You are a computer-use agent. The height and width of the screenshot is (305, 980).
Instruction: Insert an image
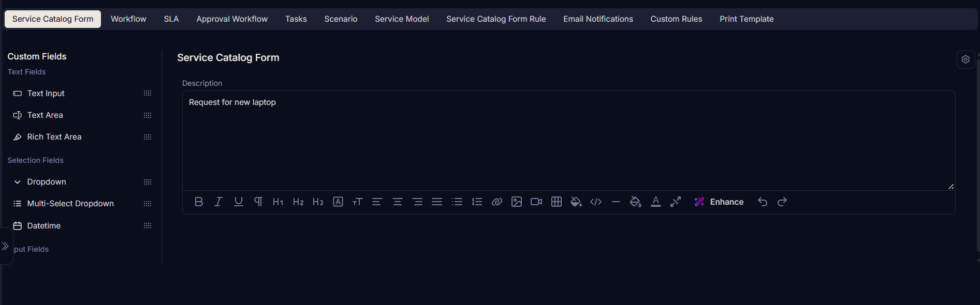517,202
